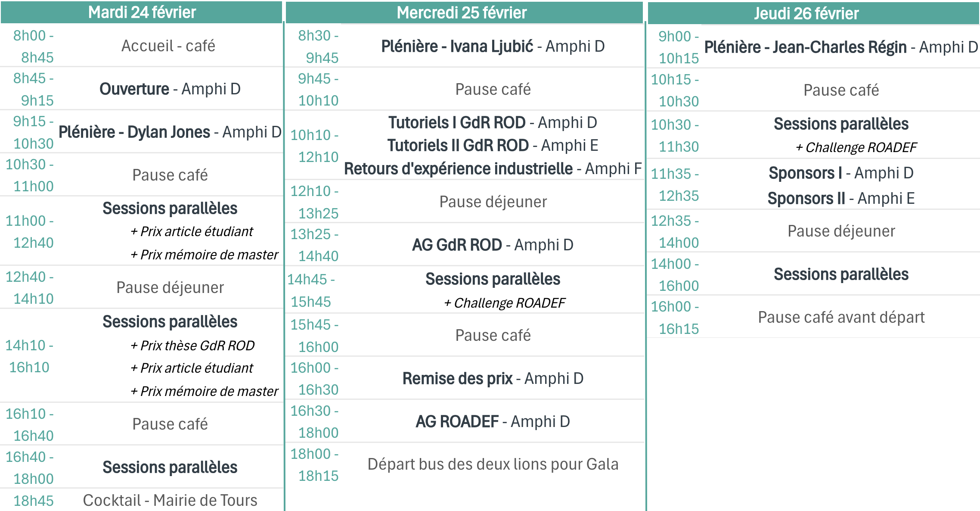
Task: Select the Mercredi 25 février header
Action: point(462,13)
